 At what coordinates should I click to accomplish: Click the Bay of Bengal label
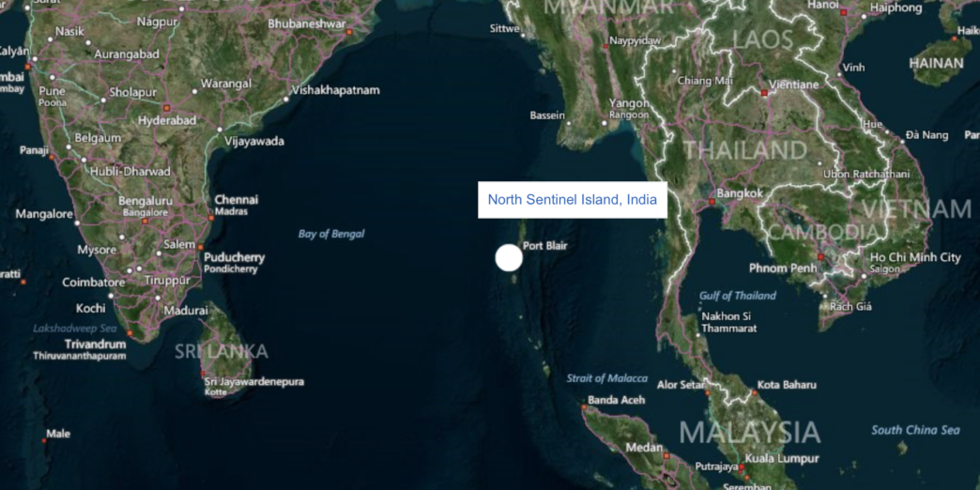coord(331,235)
